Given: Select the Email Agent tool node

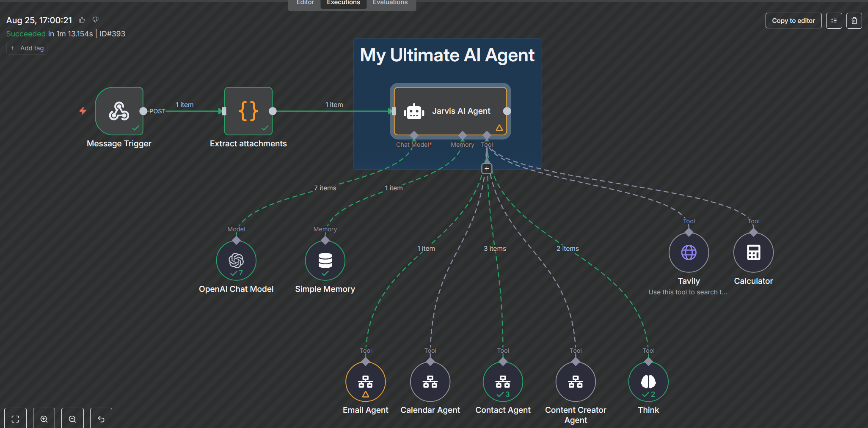Looking at the screenshot, I should (365, 381).
